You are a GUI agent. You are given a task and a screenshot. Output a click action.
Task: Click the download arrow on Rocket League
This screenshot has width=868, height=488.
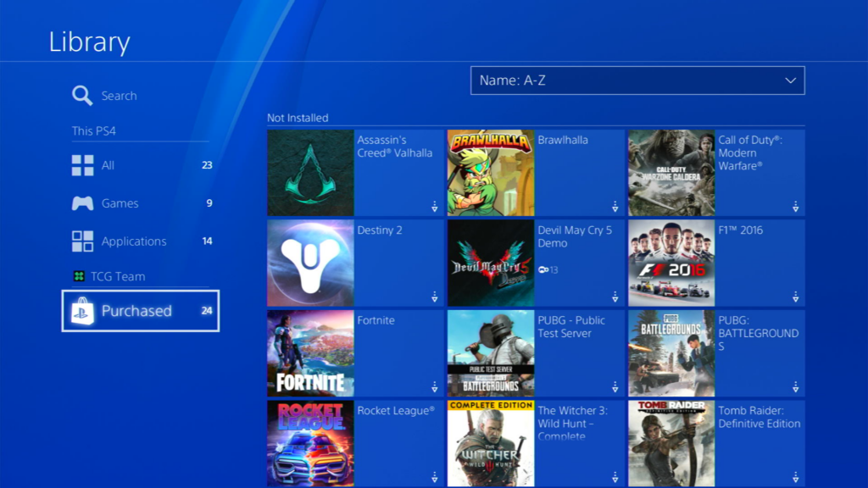tap(434, 479)
